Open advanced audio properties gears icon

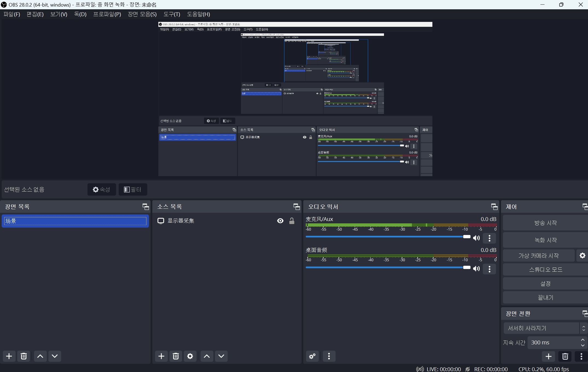(x=312, y=356)
